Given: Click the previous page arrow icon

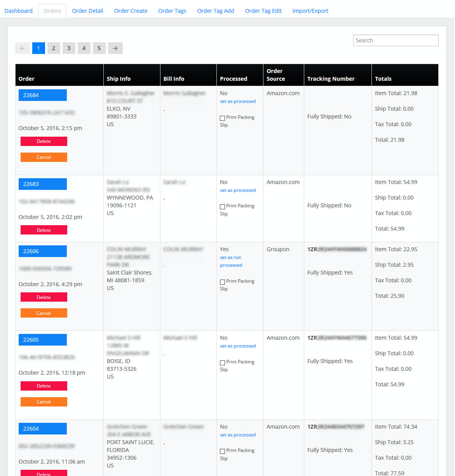Looking at the screenshot, I should click(22, 48).
